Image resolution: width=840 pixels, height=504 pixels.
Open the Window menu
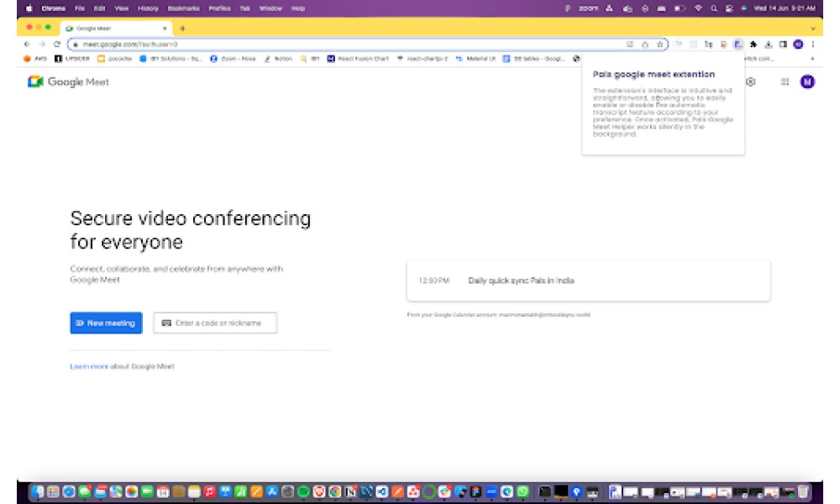270,8
